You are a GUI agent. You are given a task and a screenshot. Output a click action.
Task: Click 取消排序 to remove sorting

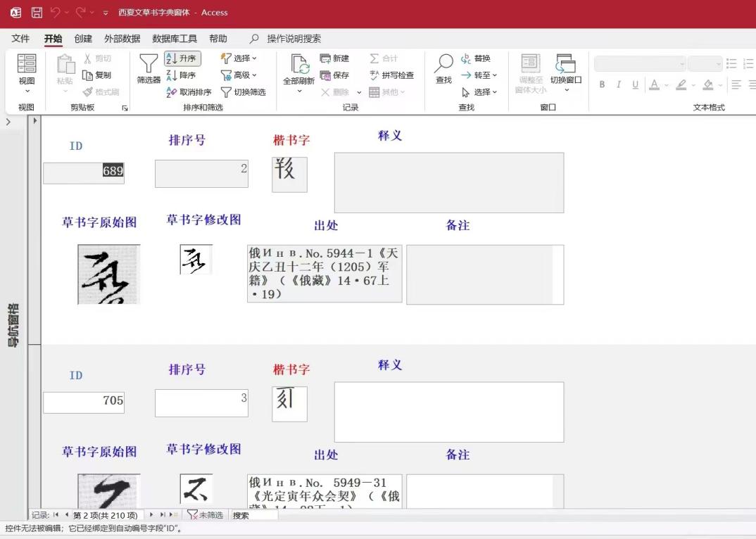[x=188, y=92]
